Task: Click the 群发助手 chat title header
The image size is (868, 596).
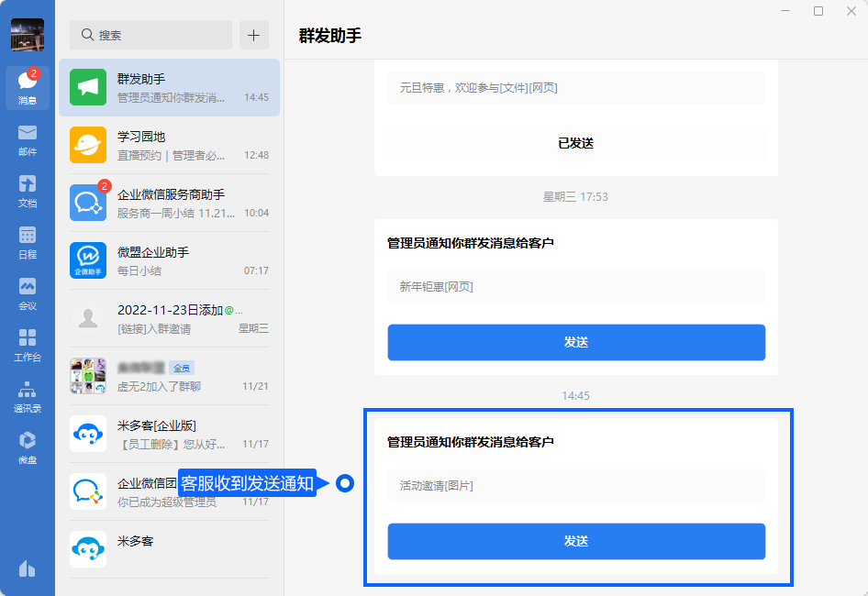Action: [x=330, y=36]
